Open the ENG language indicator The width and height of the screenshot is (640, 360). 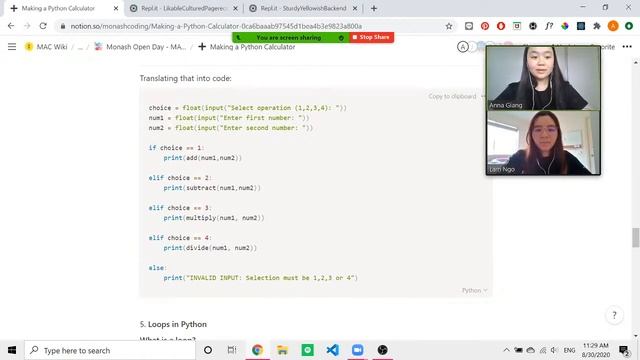tap(569, 350)
